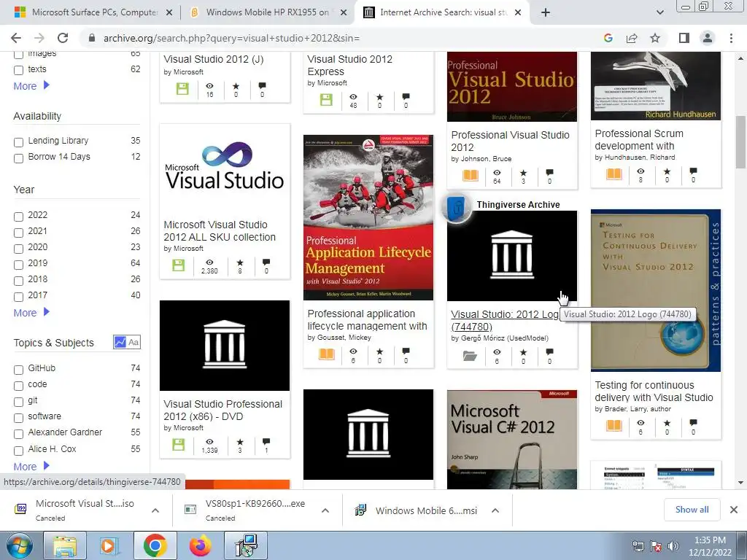This screenshot has height=560, width=747.
Task: Open the Thingiverse Archive collection link
Action: tap(518, 205)
